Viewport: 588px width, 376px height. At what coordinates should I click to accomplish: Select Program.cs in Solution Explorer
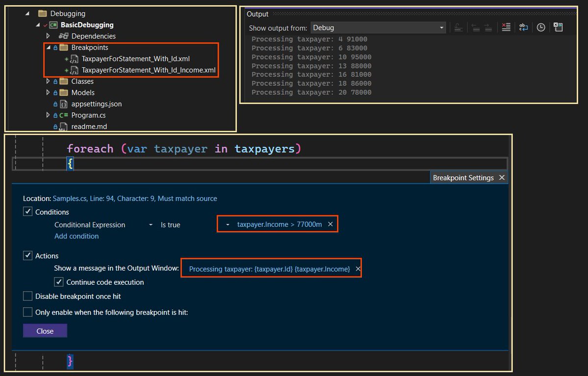tap(88, 115)
